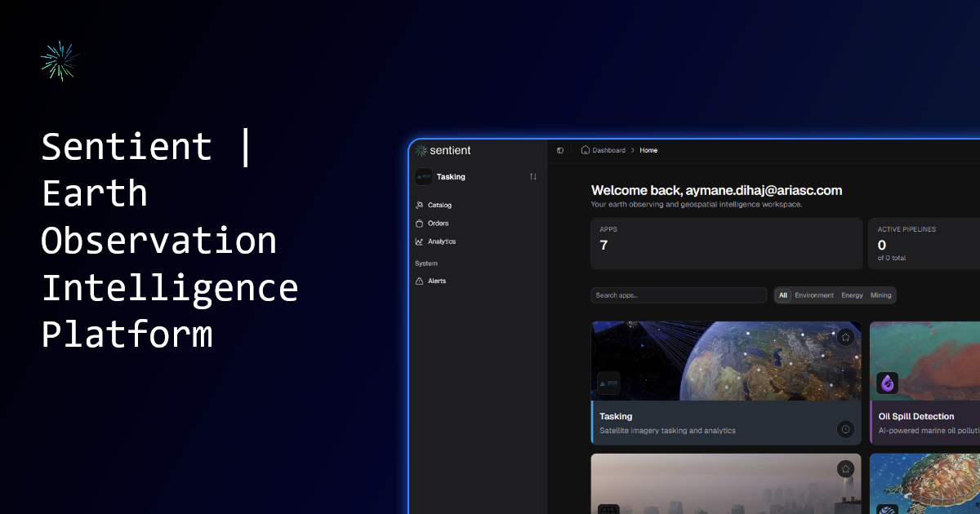
Task: Click the Tasking card title
Action: coord(616,416)
